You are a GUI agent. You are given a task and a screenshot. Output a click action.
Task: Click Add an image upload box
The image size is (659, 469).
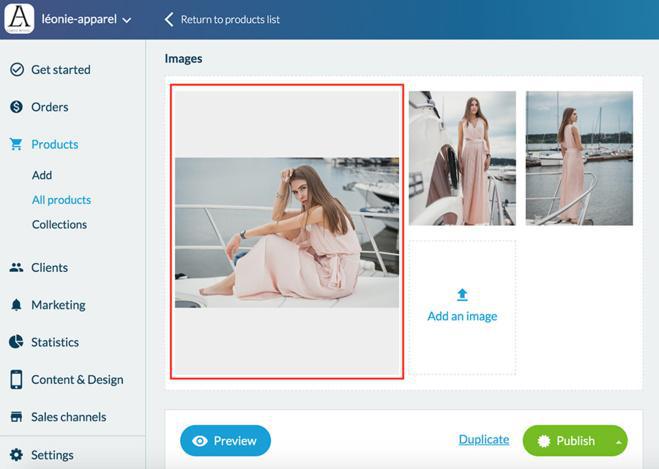(x=462, y=307)
